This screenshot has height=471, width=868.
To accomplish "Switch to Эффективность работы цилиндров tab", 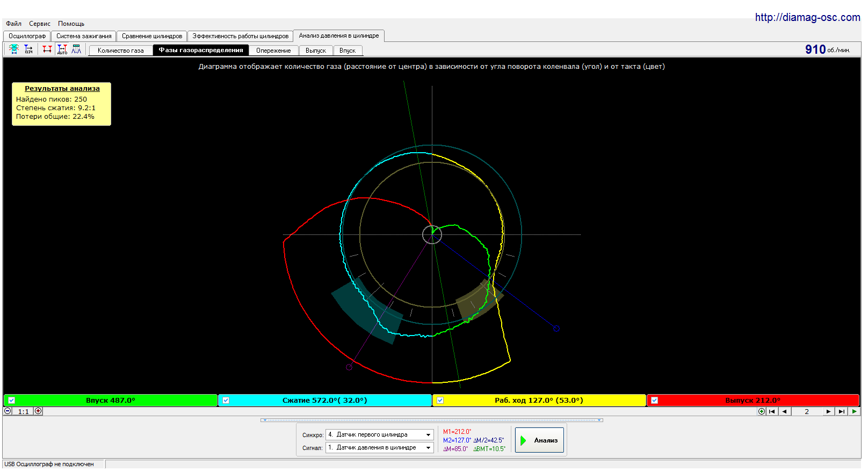I will (241, 36).
